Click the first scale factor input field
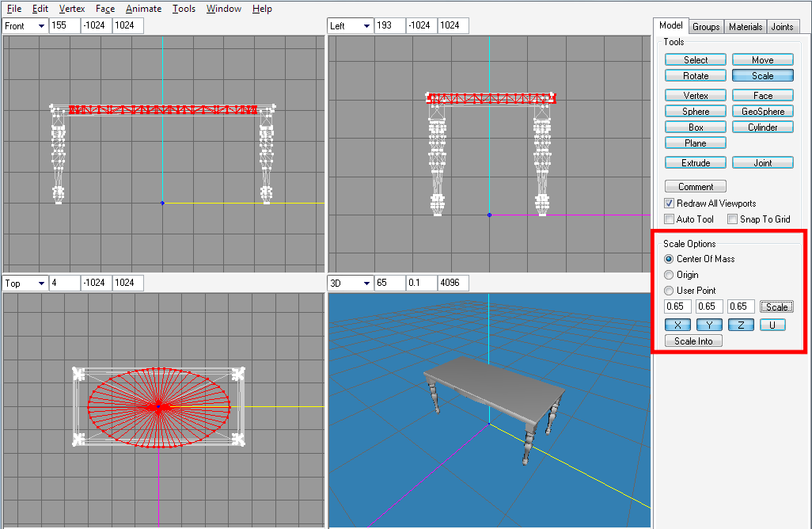The image size is (812, 529). (677, 306)
